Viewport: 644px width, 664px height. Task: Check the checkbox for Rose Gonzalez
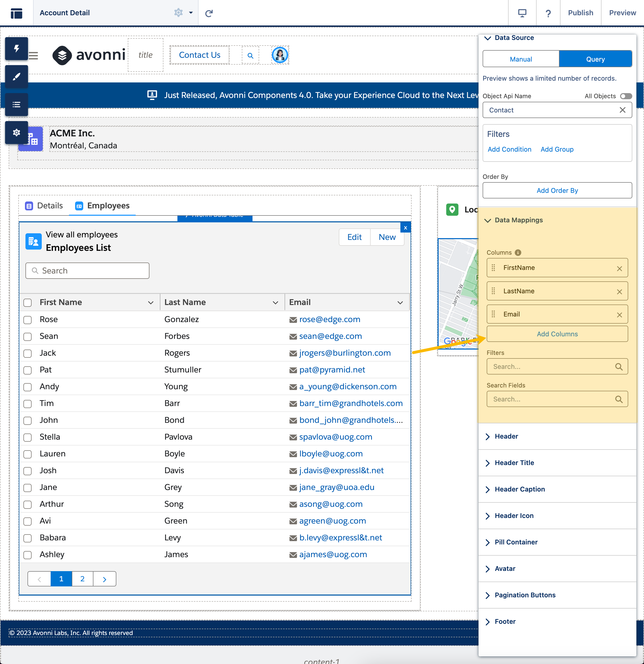click(x=27, y=320)
